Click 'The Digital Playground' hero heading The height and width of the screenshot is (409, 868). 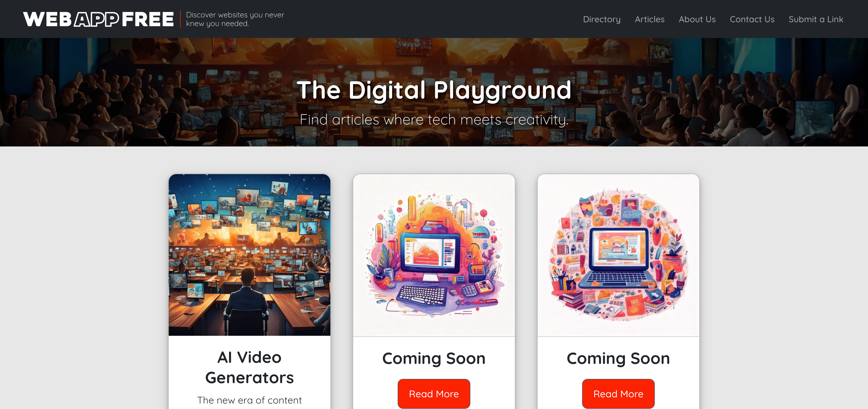point(434,90)
